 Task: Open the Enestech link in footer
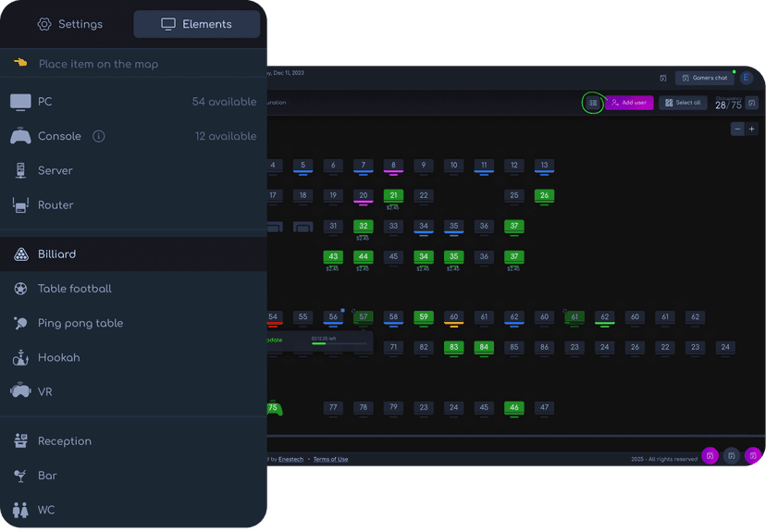[290, 459]
